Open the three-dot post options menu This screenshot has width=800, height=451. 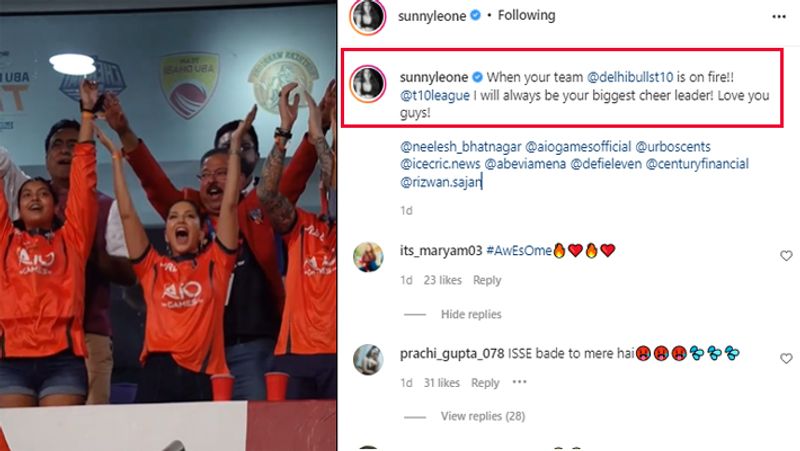coord(779,17)
